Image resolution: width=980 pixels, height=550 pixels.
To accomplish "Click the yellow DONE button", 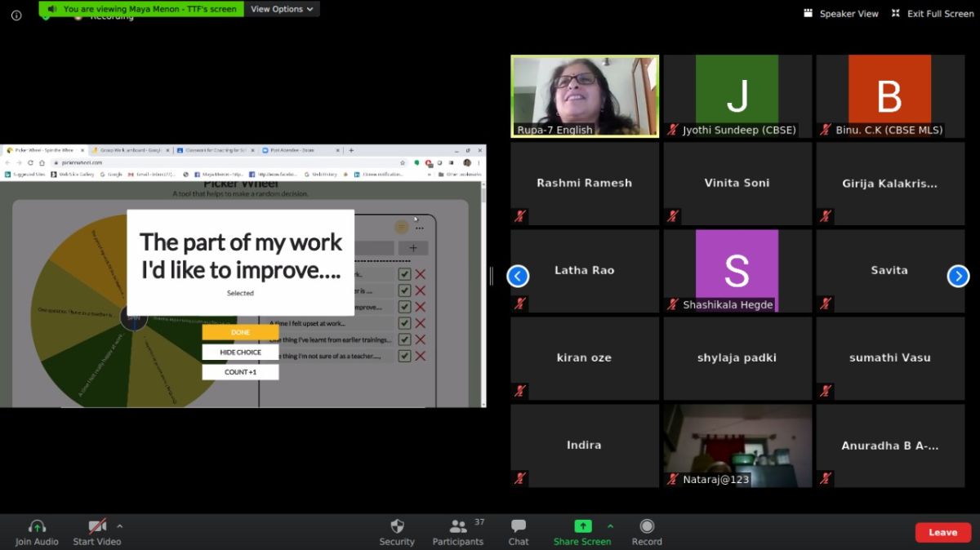I will [240, 332].
